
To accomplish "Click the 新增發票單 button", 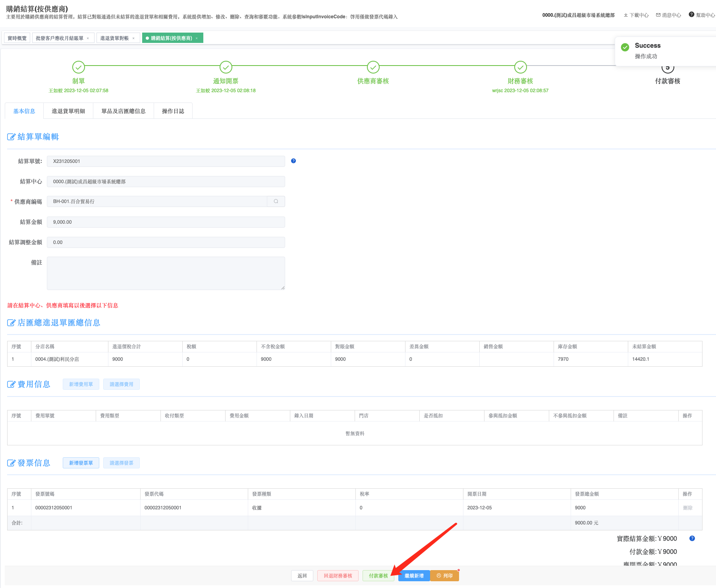I will (81, 463).
